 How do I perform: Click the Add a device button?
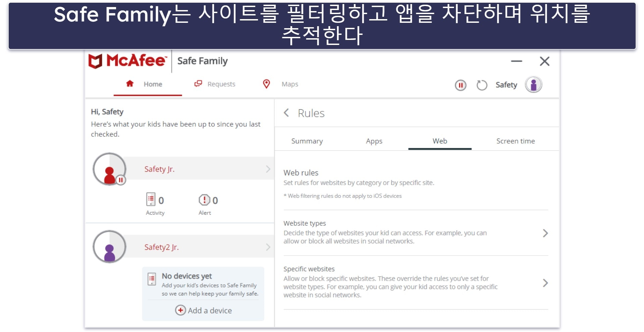(203, 310)
